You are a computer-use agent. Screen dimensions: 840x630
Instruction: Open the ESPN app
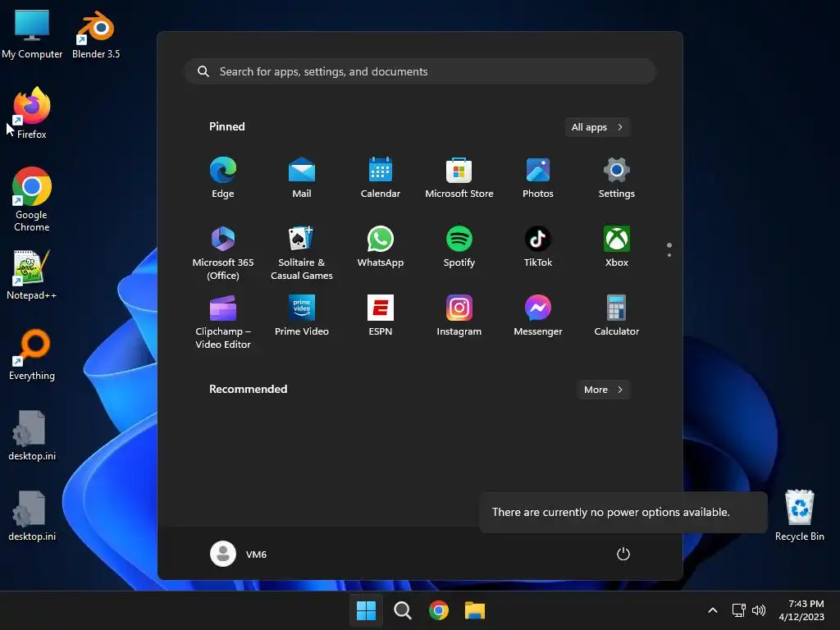pos(381,316)
